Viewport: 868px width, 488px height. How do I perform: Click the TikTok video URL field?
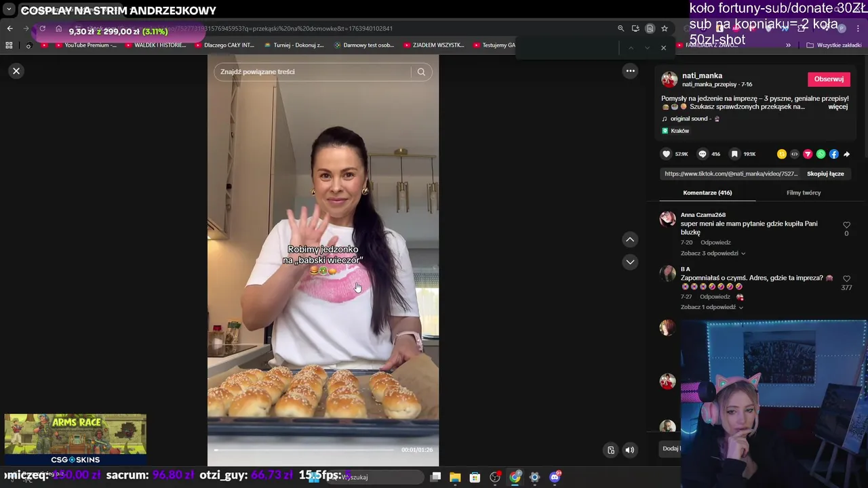pos(730,174)
